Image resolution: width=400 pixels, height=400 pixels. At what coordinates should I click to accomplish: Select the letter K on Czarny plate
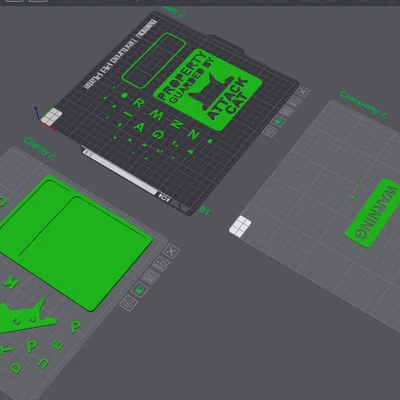pyautogui.click(x=11, y=282)
